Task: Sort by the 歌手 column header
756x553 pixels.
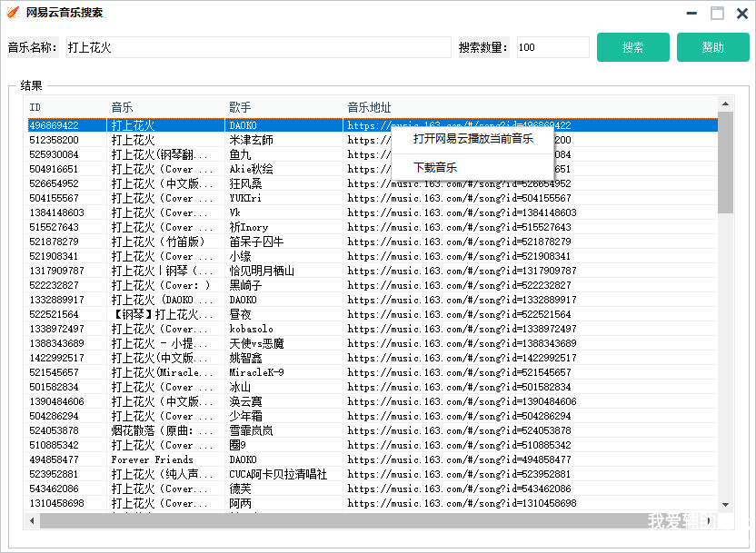Action: click(x=283, y=107)
